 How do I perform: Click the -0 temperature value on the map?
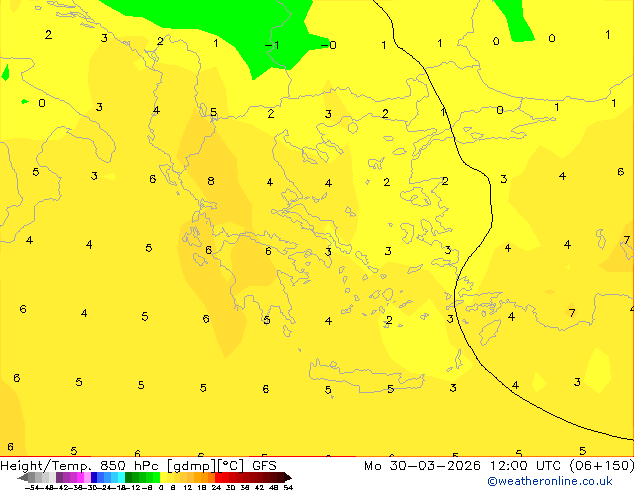point(328,45)
